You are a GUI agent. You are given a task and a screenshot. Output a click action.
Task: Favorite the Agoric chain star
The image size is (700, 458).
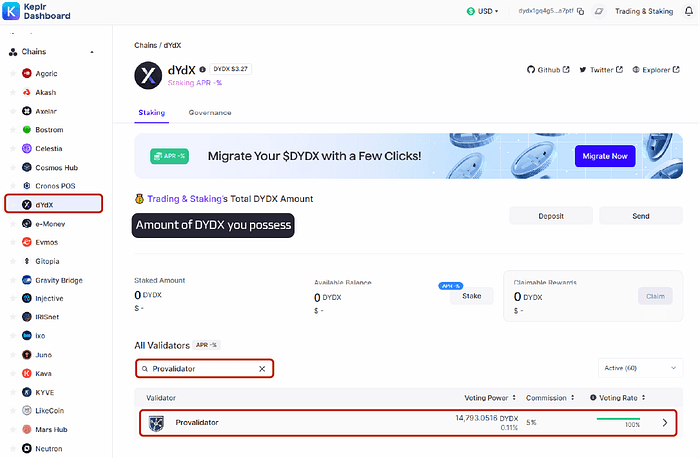click(x=13, y=73)
